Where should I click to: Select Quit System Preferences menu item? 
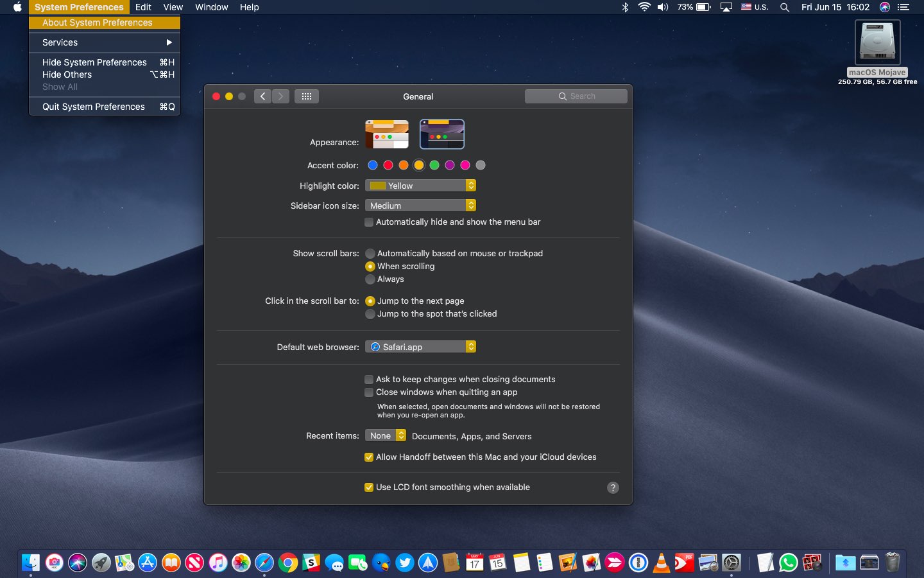[x=94, y=107]
